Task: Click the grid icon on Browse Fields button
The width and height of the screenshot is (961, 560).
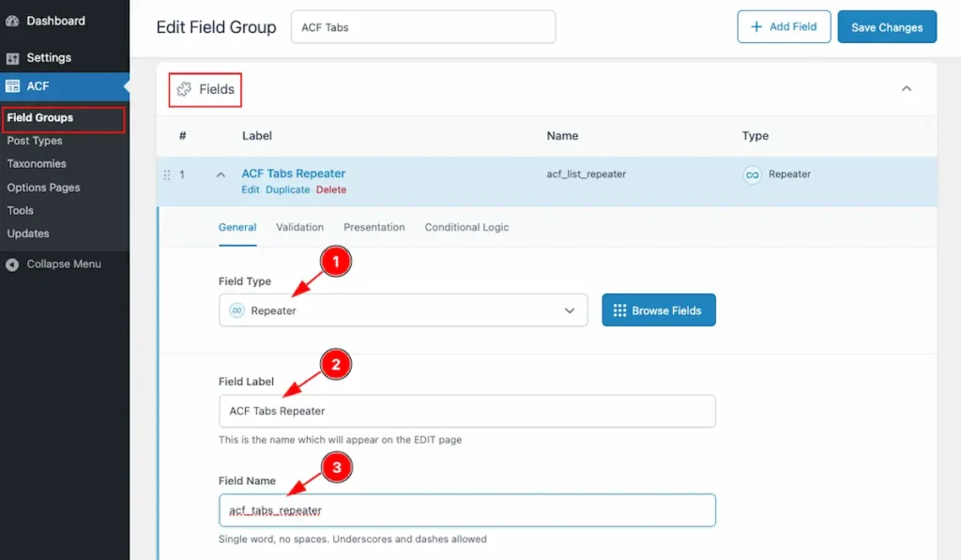Action: coord(619,310)
